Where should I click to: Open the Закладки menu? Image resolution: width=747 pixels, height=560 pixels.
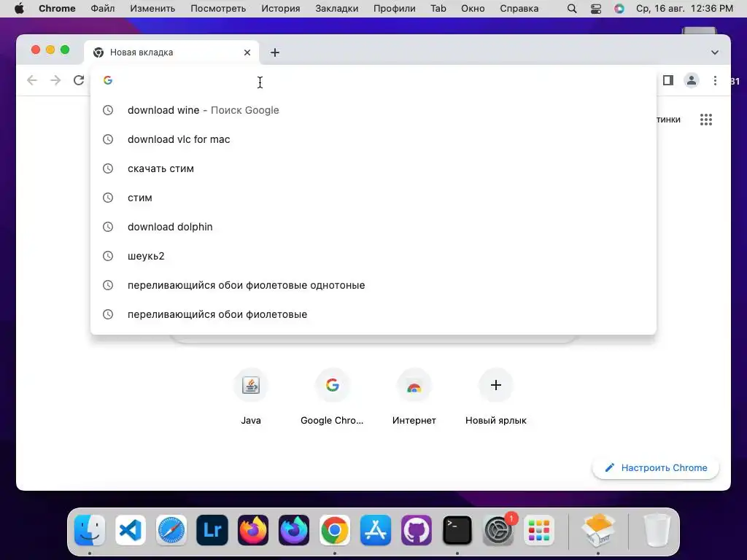(x=337, y=9)
